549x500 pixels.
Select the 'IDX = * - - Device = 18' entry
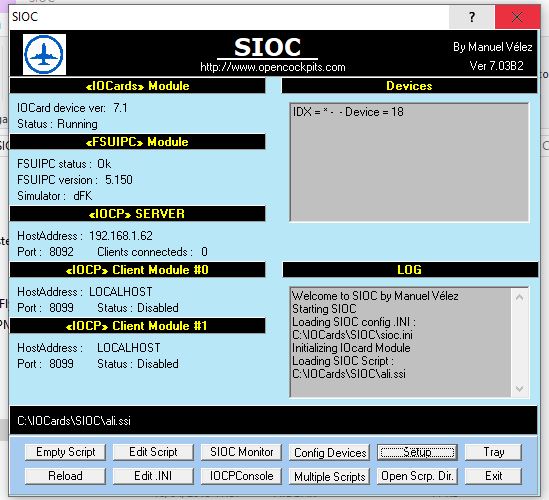(348, 112)
